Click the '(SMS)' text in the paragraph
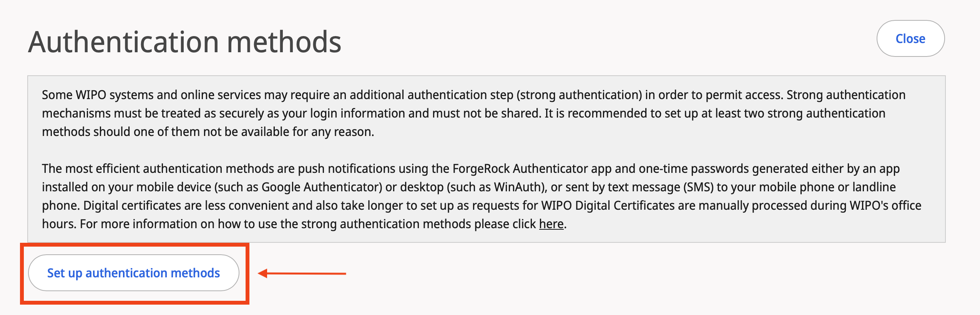Viewport: 980px width, 315px height. [698, 187]
